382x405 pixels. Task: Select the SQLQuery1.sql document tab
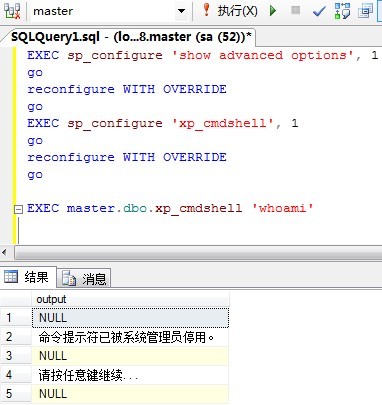(x=131, y=36)
